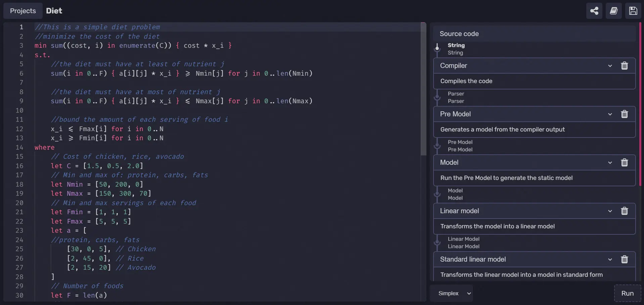Expand the Pre Model dropdown chevron

pos(610,114)
